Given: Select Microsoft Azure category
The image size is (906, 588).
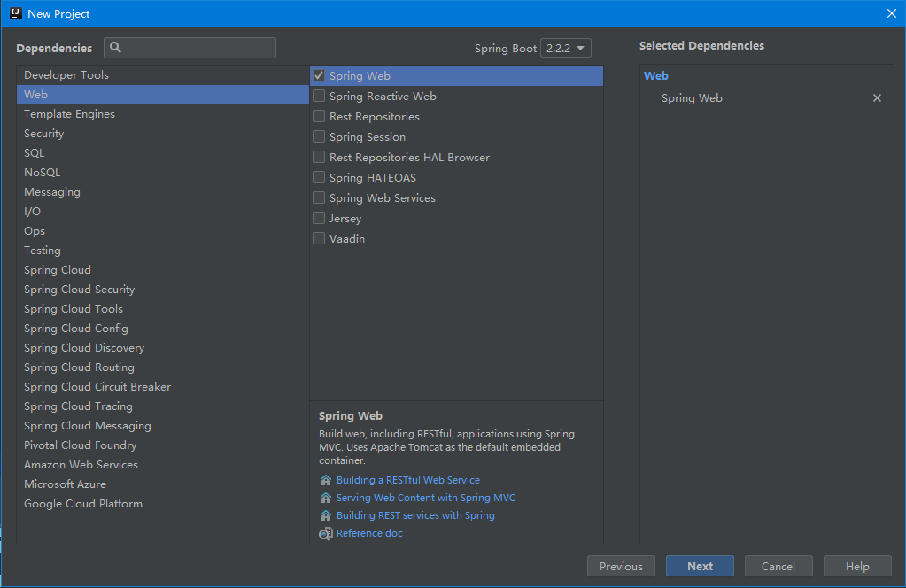Looking at the screenshot, I should coord(163,484).
